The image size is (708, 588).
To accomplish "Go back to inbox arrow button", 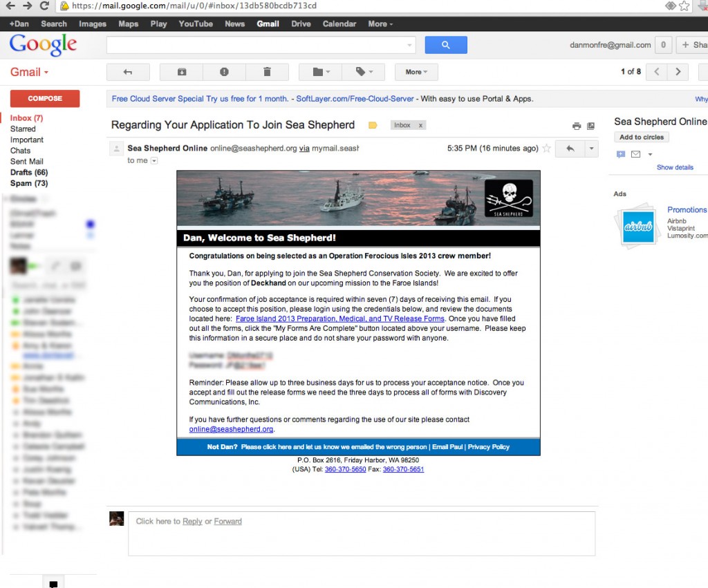I will tap(128, 72).
